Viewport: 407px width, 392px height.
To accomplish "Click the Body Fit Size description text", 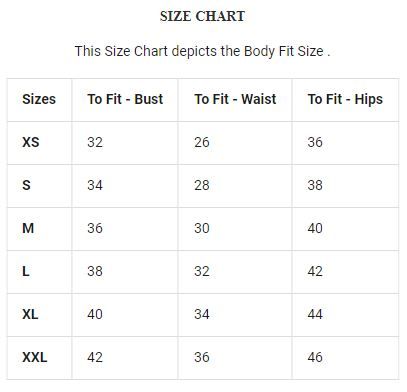I will 202,52.
